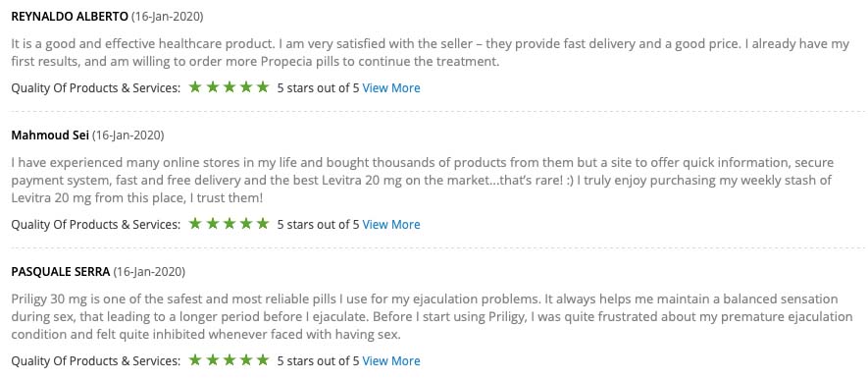Click first star in Reynaldo Alberto's rating

[x=195, y=87]
